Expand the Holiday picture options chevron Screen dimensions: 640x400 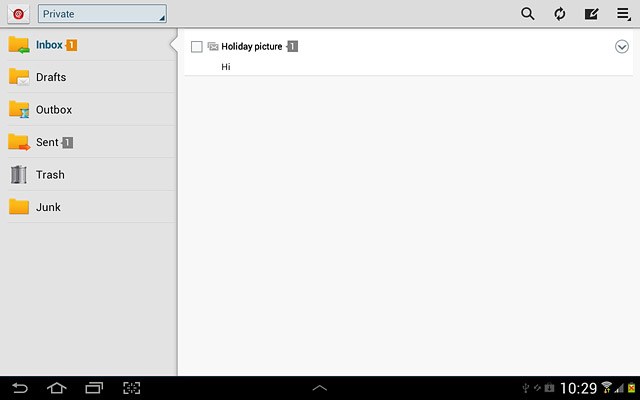pyautogui.click(x=622, y=47)
